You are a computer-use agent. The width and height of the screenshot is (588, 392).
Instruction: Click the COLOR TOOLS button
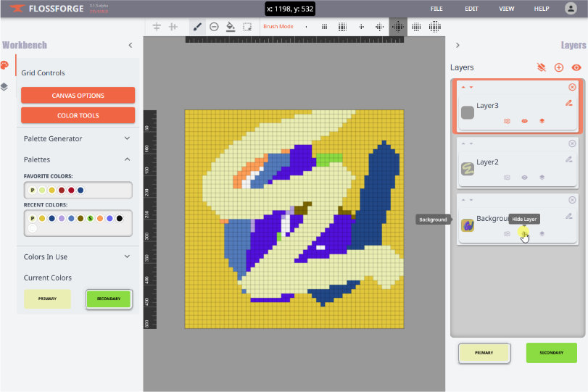pyautogui.click(x=78, y=115)
